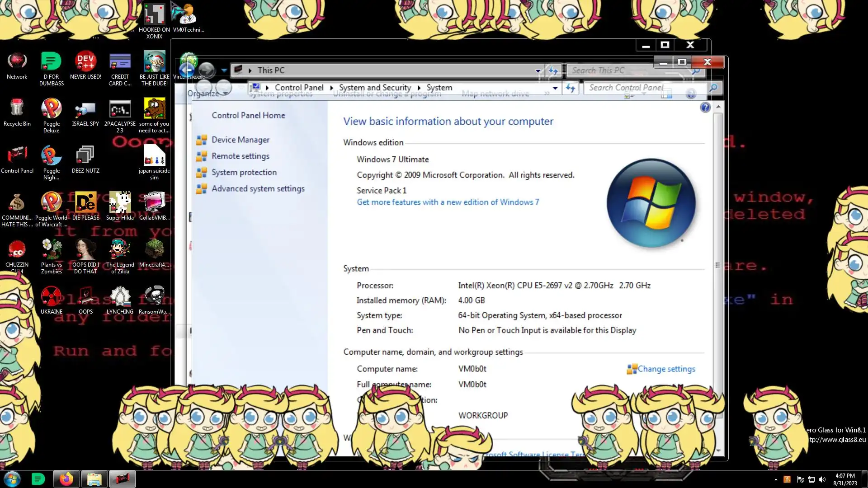This screenshot has height=488, width=868.
Task: Click the volume speaker tray icon
Action: point(822,479)
